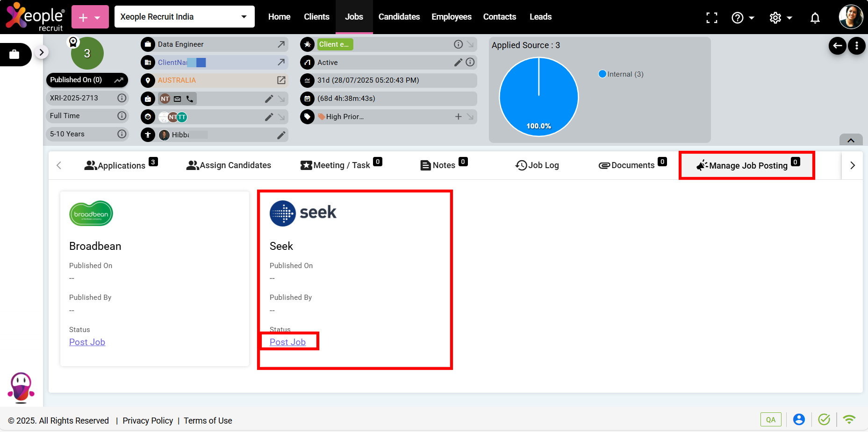Screen dimensions: 868x432
Task: Click the QA badge in footer
Action: coord(771,419)
